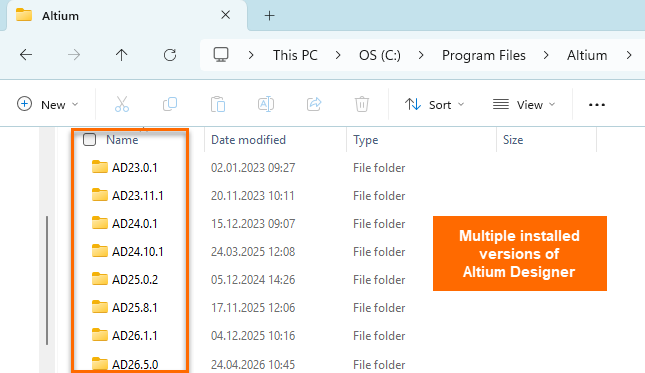The width and height of the screenshot is (645, 373).
Task: Click the Delete trash icon
Action: tap(362, 104)
